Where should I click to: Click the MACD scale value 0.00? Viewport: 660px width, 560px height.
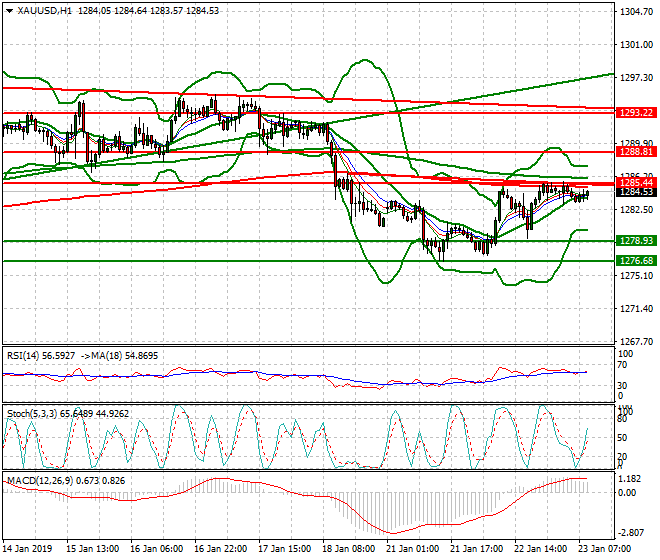click(628, 493)
